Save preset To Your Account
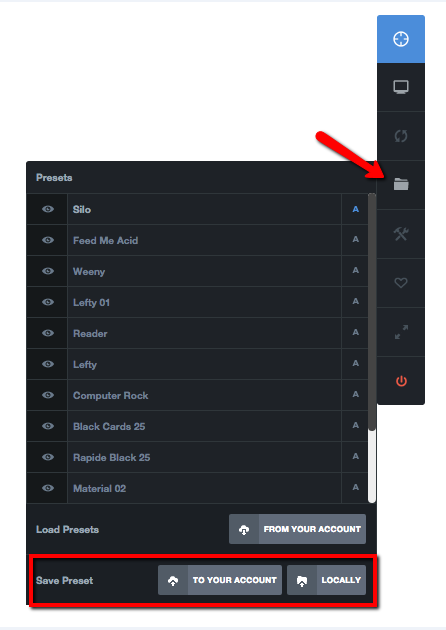446x630 pixels. coord(220,580)
